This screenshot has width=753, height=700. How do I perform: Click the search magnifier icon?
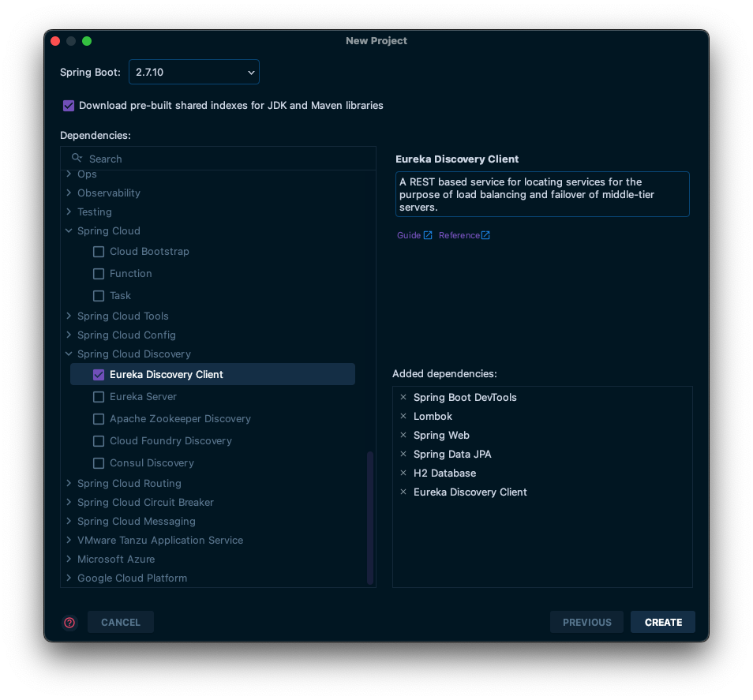[x=77, y=158]
